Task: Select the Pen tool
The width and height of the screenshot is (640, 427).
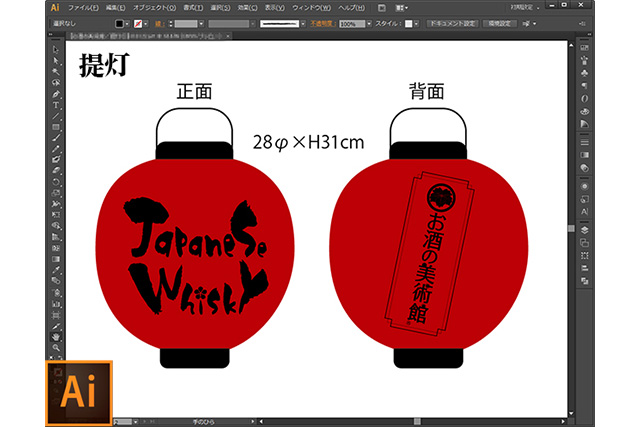Action: pos(56,94)
